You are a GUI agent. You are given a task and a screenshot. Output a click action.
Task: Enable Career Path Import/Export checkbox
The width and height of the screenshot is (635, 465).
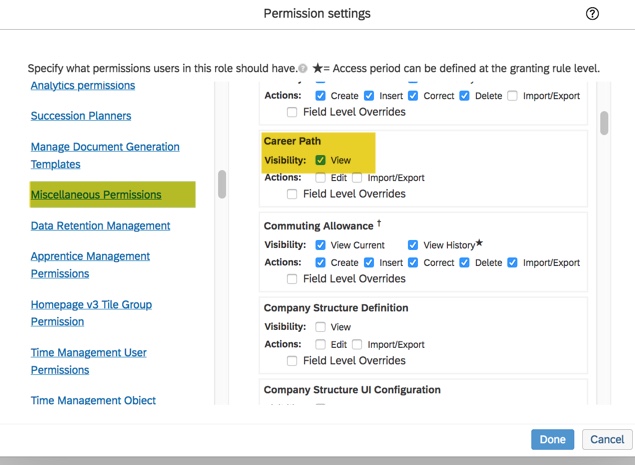tap(357, 178)
